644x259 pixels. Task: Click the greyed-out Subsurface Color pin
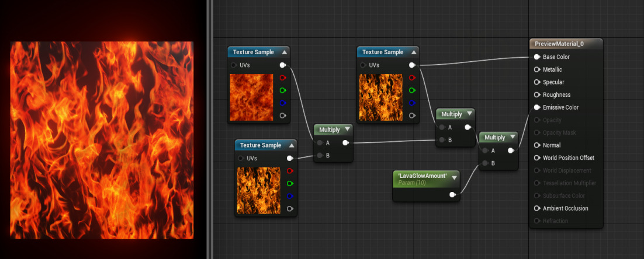tap(536, 195)
